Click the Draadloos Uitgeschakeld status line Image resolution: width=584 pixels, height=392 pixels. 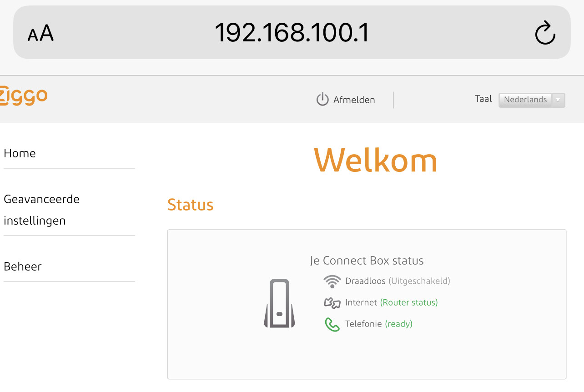click(398, 281)
